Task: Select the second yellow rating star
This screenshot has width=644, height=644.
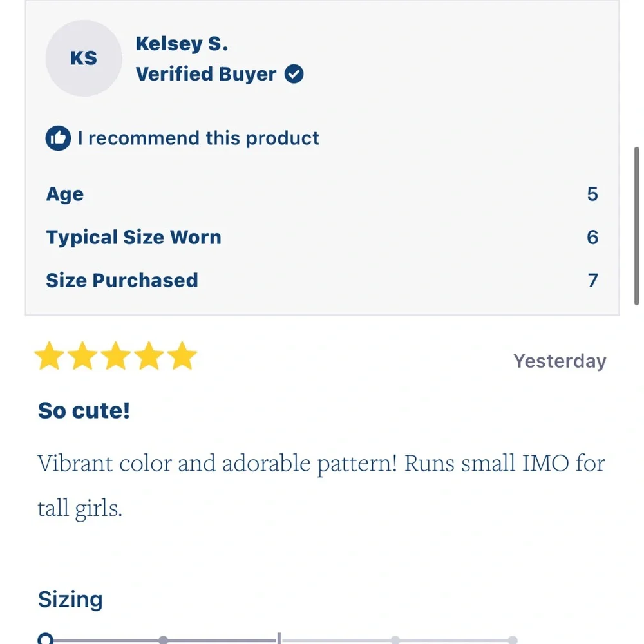Action: coord(82,355)
